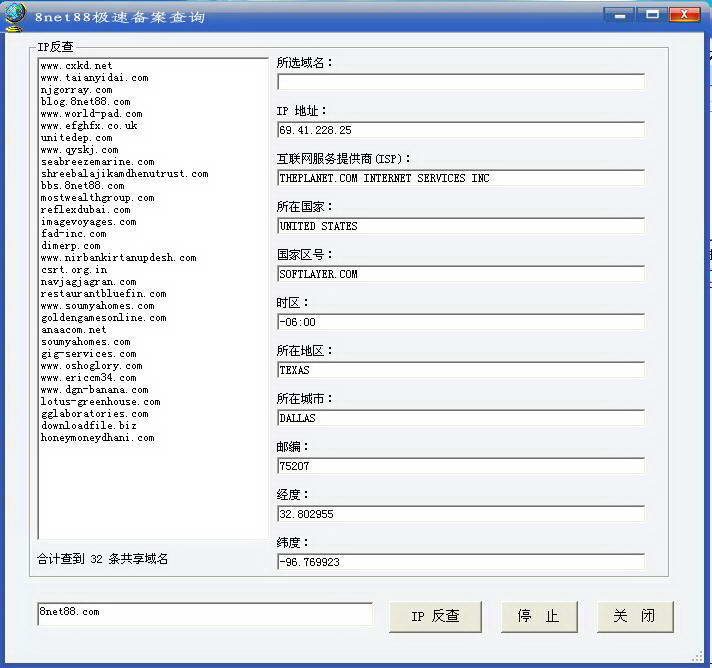Focus the domain input containing 8net88.com
The height and width of the screenshot is (668, 712).
click(205, 614)
